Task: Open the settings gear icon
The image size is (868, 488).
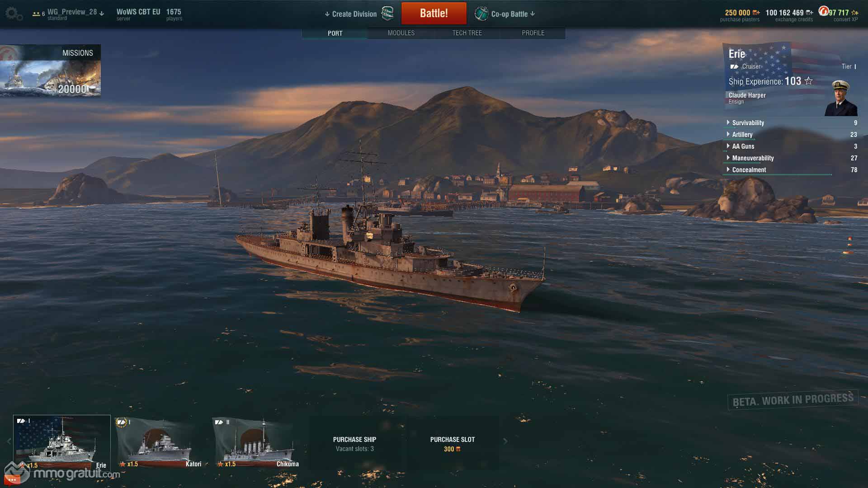Action: pyautogui.click(x=14, y=14)
